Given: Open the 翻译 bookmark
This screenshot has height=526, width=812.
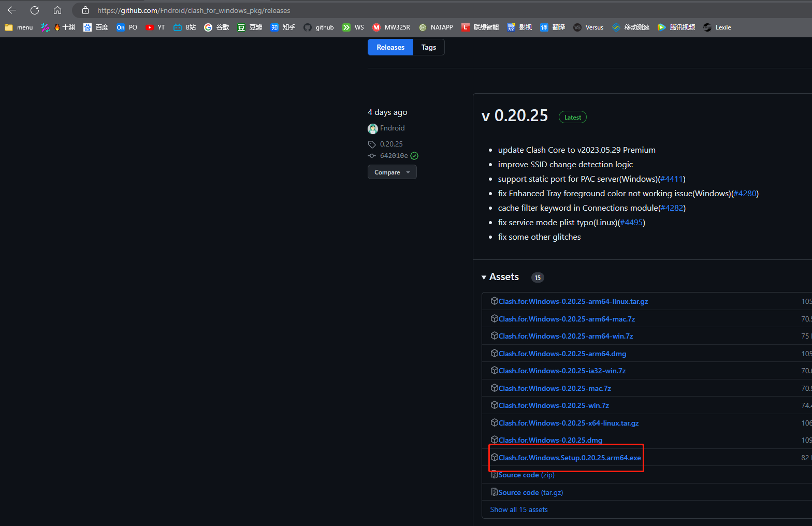Looking at the screenshot, I should (x=553, y=27).
